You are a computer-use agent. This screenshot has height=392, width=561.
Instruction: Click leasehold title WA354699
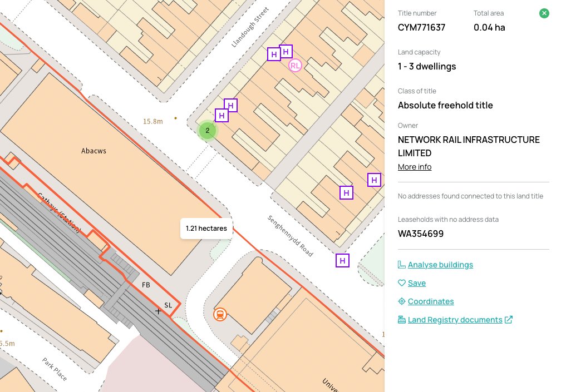pos(421,234)
